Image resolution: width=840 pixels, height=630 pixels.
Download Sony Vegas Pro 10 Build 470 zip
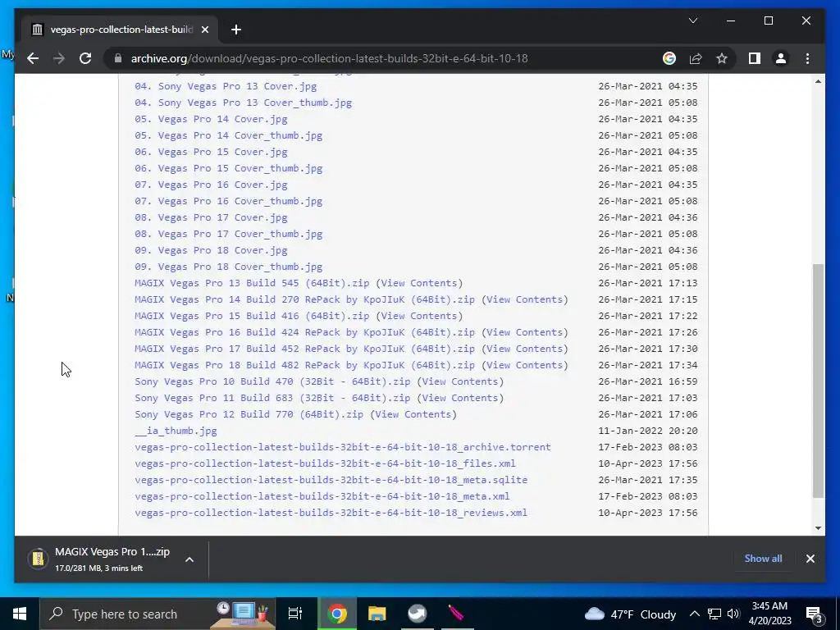coord(272,381)
